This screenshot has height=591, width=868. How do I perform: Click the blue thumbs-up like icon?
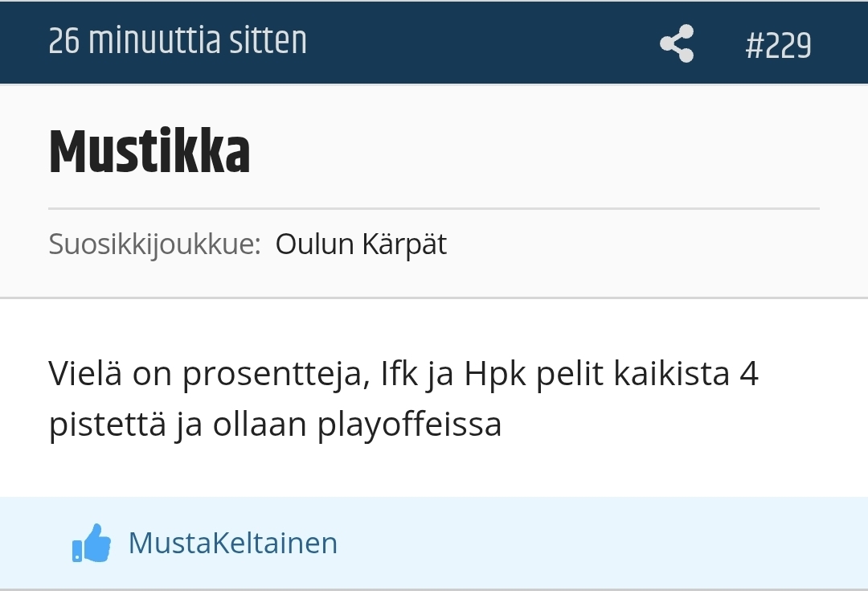tap(91, 543)
